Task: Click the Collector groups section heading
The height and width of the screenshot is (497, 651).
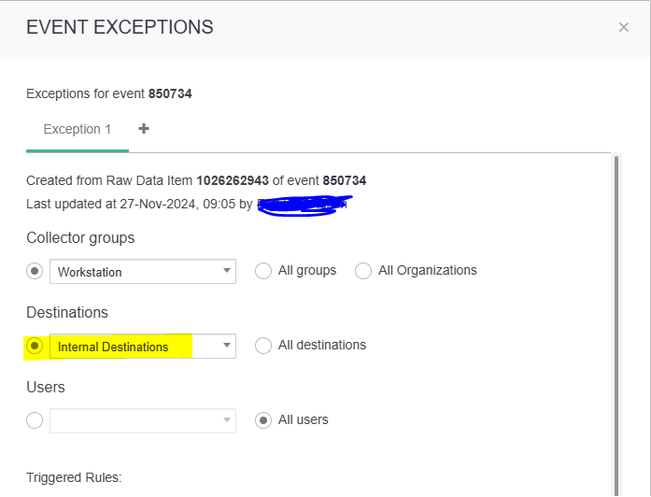Action: coord(80,238)
